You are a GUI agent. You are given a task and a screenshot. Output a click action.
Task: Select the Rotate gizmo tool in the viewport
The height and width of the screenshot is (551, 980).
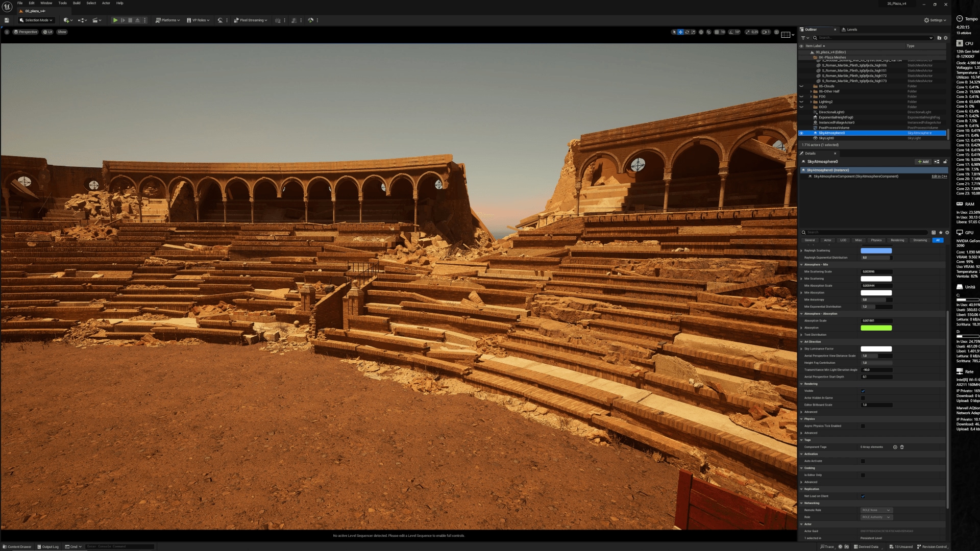point(687,32)
